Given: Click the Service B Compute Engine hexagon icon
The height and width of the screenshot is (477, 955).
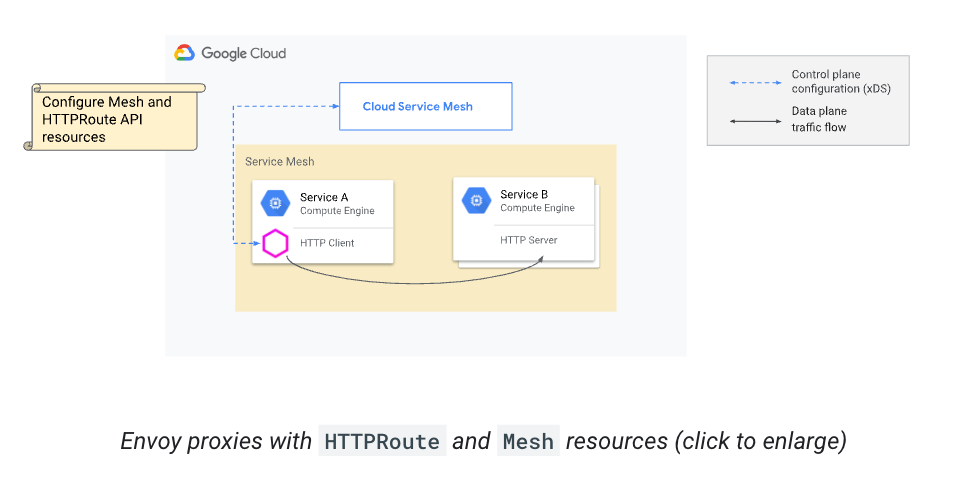Looking at the screenshot, I should [476, 200].
